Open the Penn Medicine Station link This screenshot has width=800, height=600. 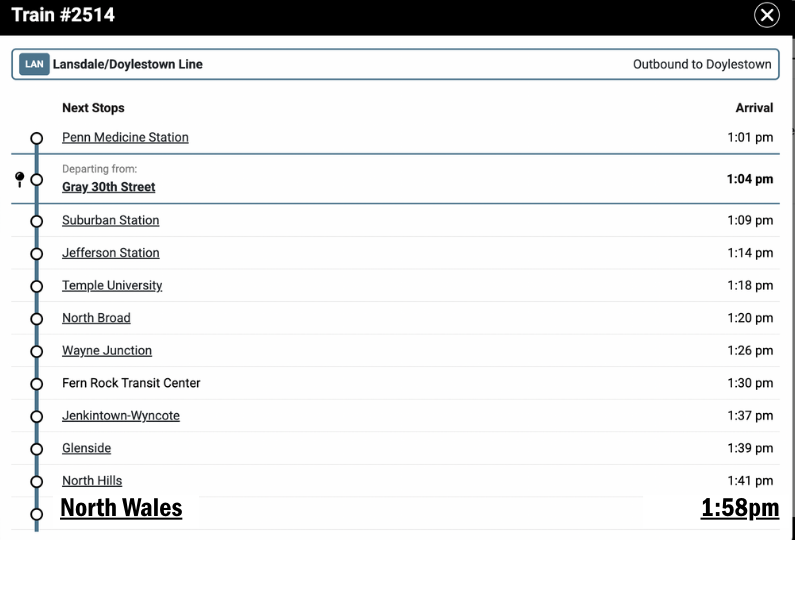[125, 137]
